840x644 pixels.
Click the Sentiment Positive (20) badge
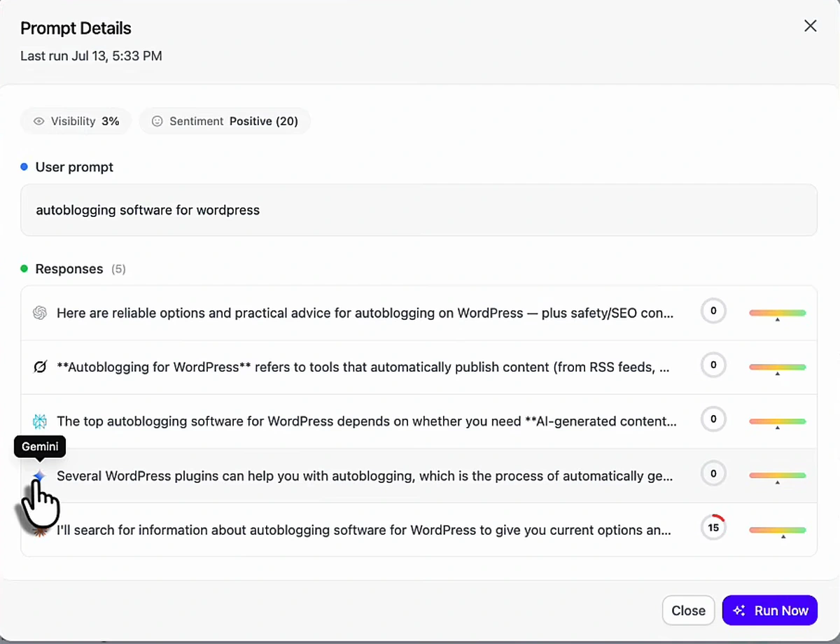225,121
